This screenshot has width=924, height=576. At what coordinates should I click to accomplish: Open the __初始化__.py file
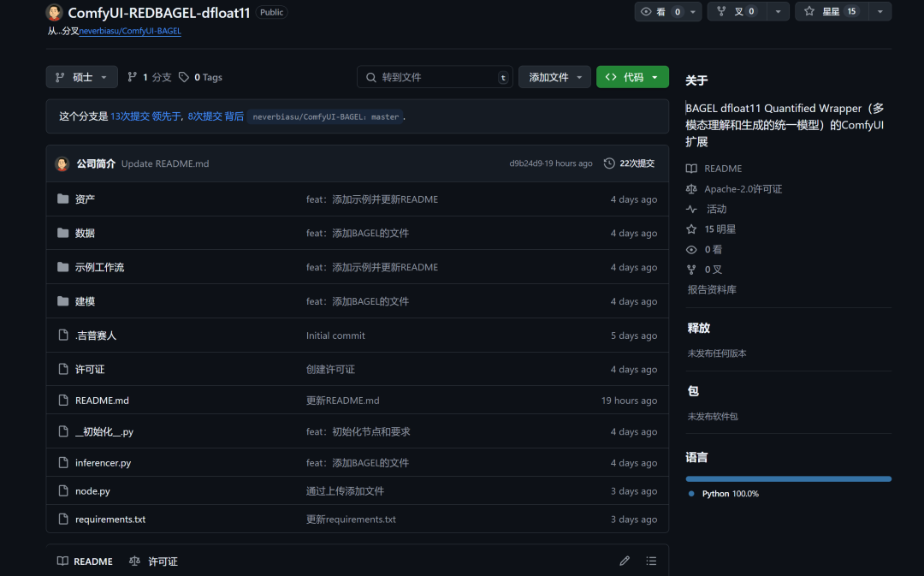[104, 431]
